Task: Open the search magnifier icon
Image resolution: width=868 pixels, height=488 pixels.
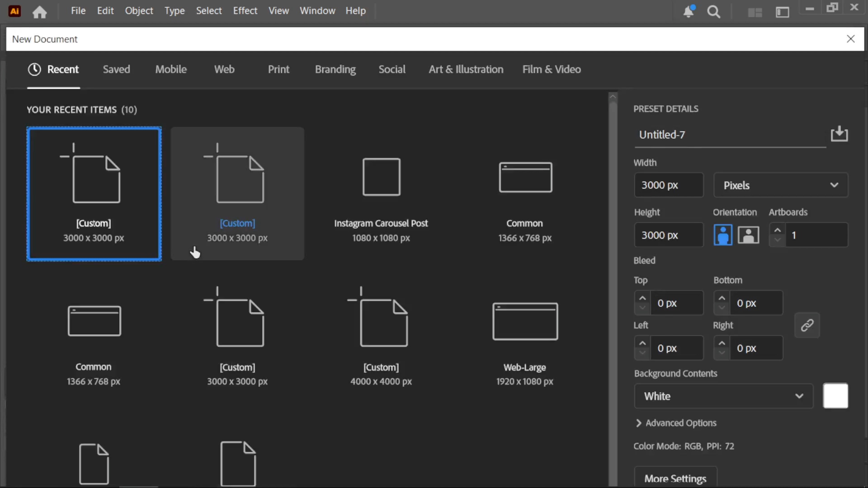Action: pos(713,12)
